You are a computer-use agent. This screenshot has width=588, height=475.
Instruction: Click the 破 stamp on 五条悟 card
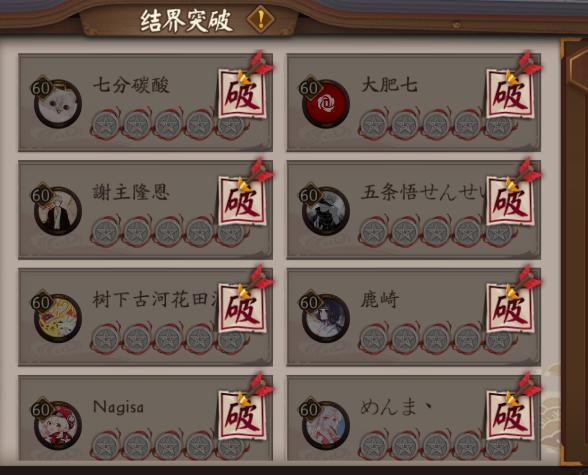510,201
